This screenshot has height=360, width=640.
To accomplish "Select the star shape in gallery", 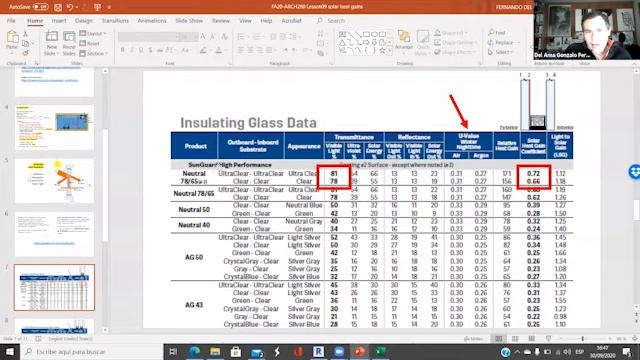I will (x=382, y=51).
